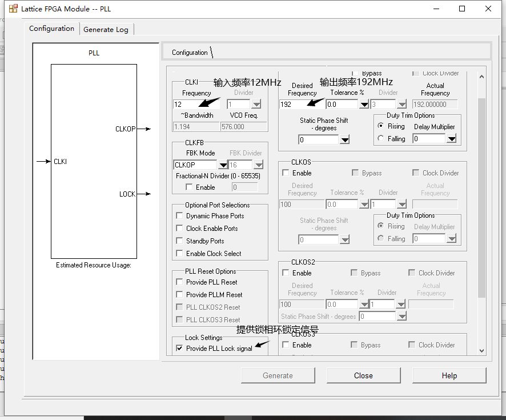Open the FBK Mode CLKOP dropdown

coord(223,165)
